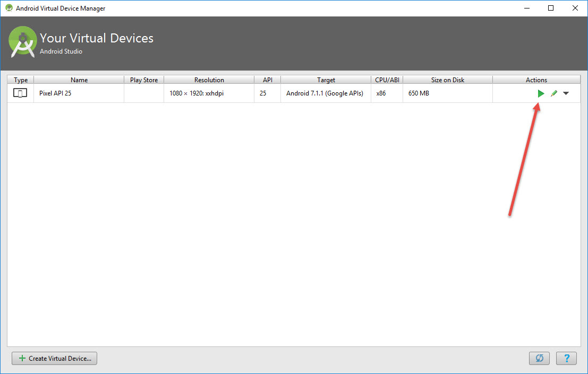
Task: Sort by the Size on Disk column
Action: click(x=447, y=80)
